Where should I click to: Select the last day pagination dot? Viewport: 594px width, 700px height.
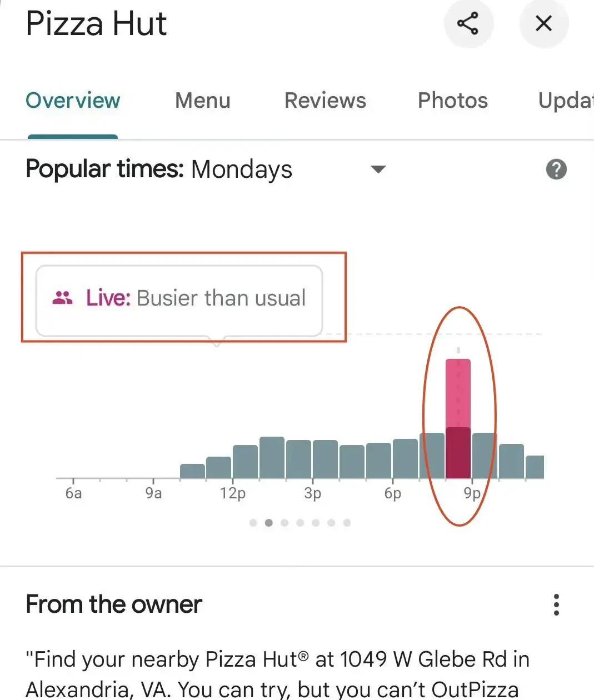pos(347,523)
